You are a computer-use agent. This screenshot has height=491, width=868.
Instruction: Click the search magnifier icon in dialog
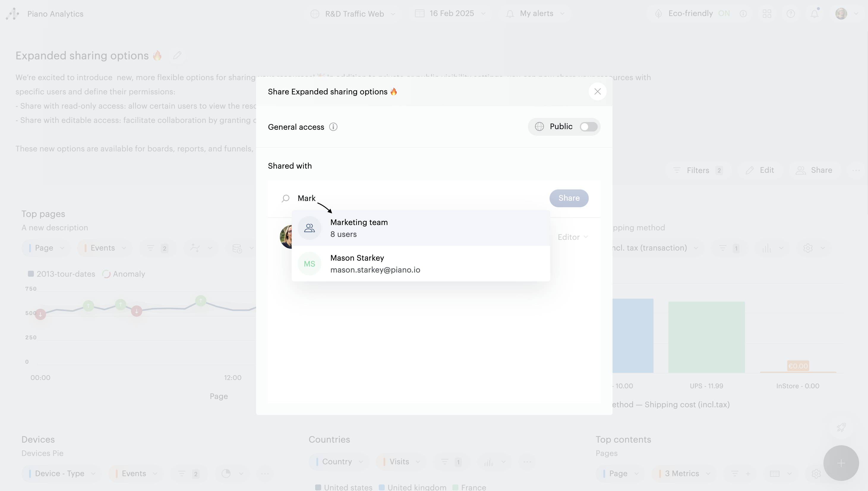[x=285, y=198]
